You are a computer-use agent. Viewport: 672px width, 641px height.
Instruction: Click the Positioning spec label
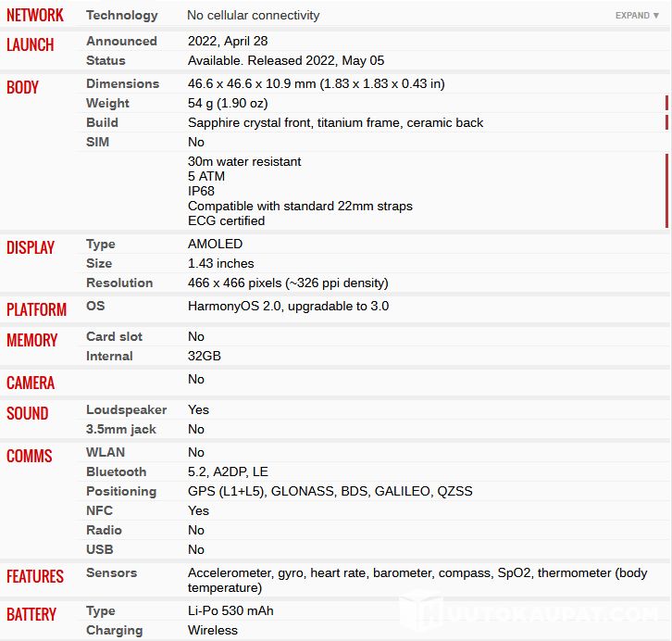(x=121, y=491)
